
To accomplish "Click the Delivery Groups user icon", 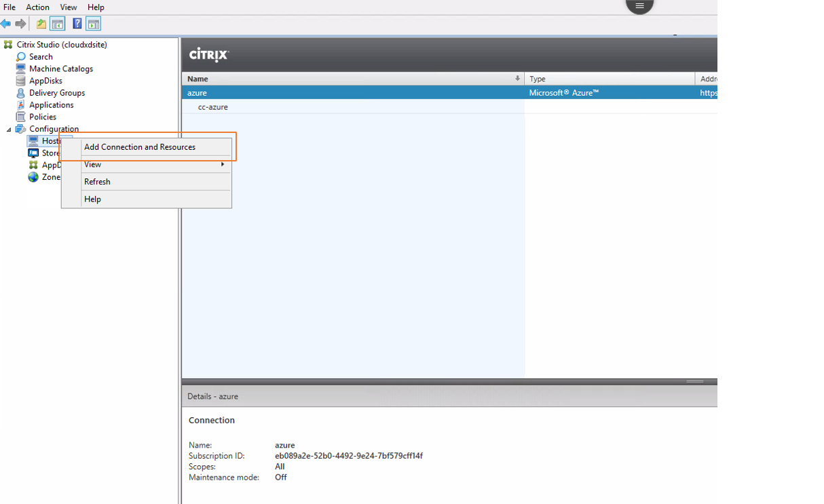I will [21, 93].
